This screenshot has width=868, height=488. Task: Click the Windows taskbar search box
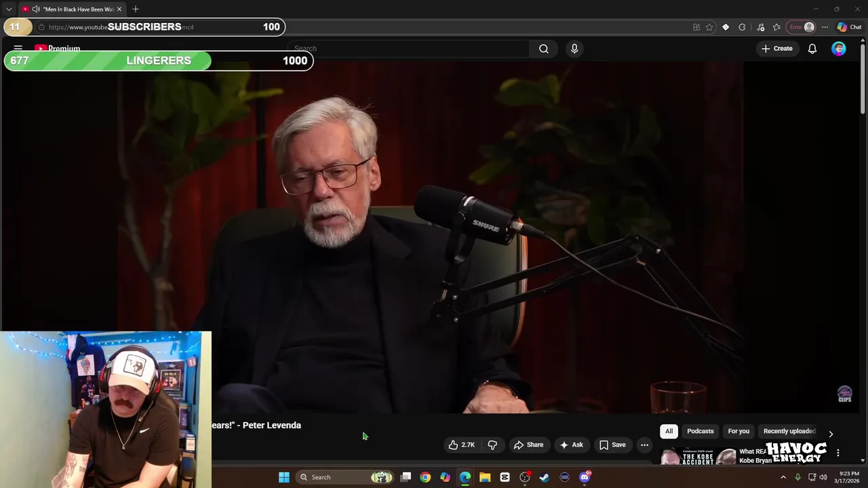pos(346,477)
